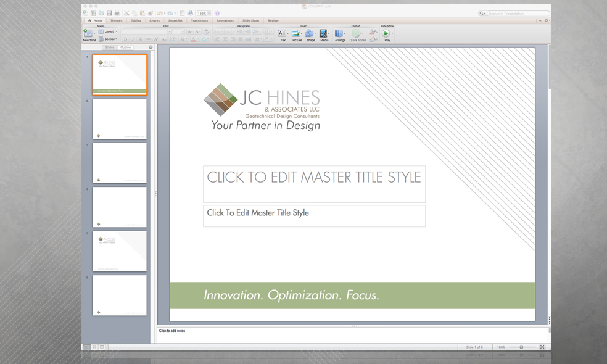Click the Subscript icon
Image resolution: width=607 pixels, height=364 pixels.
[163, 39]
